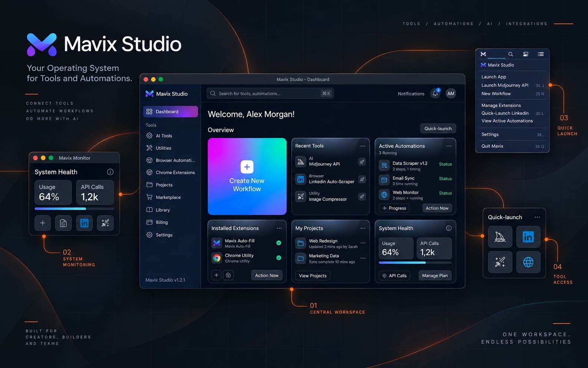
Task: Launch Midjourney API from Recent Tools rocket icon
Action: point(362,162)
